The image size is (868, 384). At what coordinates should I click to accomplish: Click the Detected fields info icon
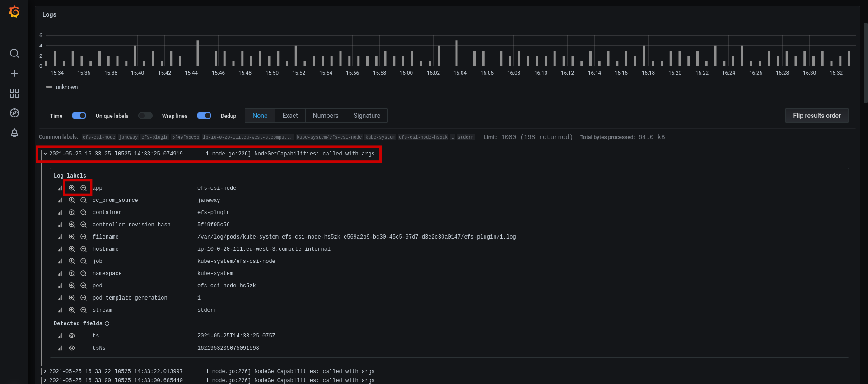point(107,323)
